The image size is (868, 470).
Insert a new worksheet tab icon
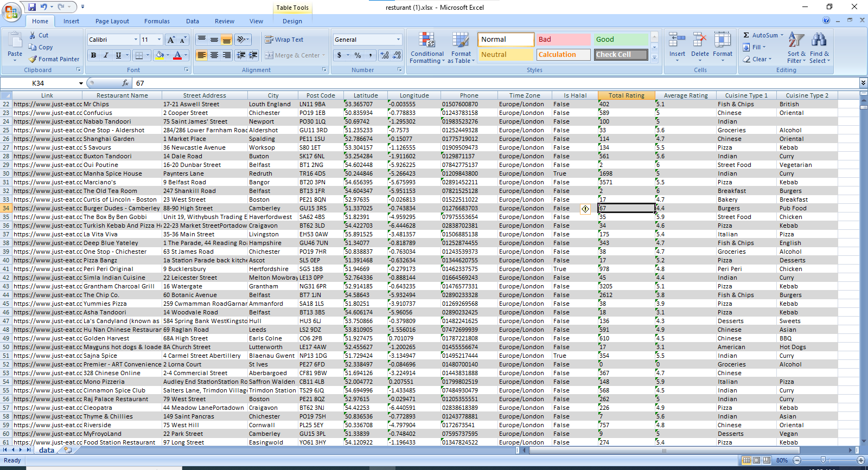(68, 450)
